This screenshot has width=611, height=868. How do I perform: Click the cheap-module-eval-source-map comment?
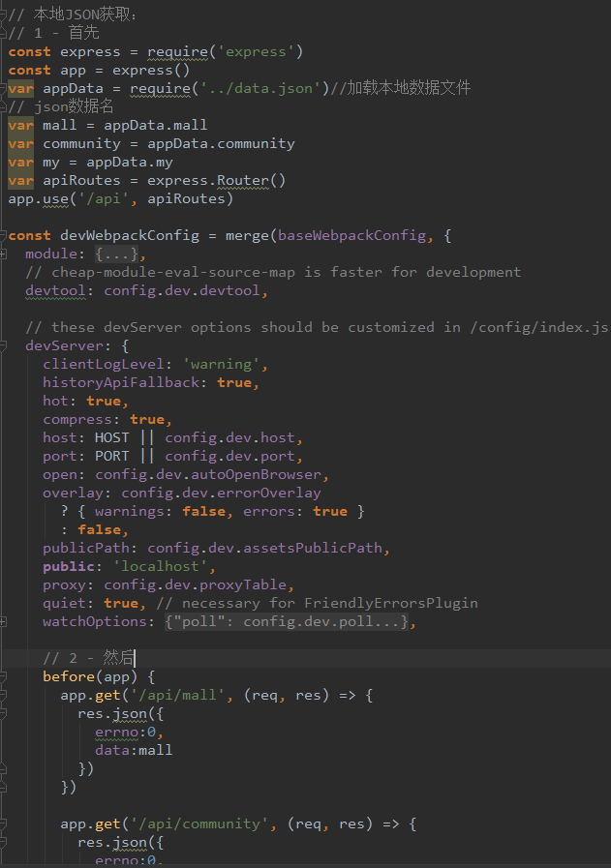pyautogui.click(x=273, y=272)
